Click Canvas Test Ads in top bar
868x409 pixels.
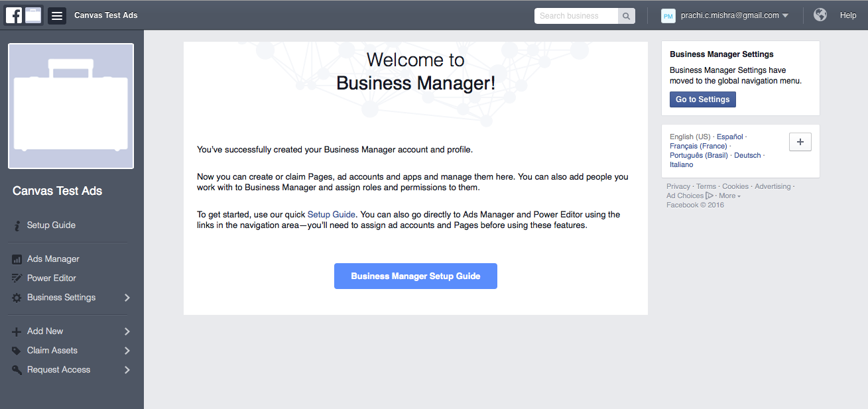click(x=106, y=15)
